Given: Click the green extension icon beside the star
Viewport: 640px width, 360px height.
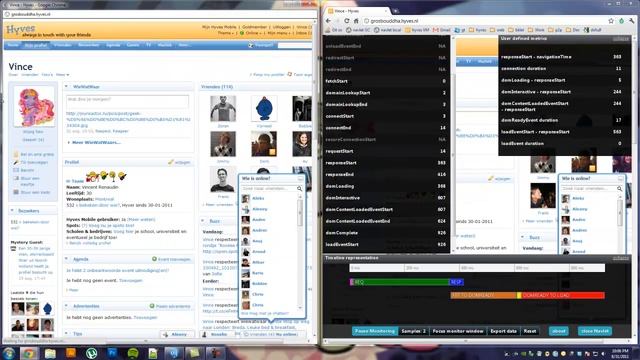Looking at the screenshot, I should [621, 21].
